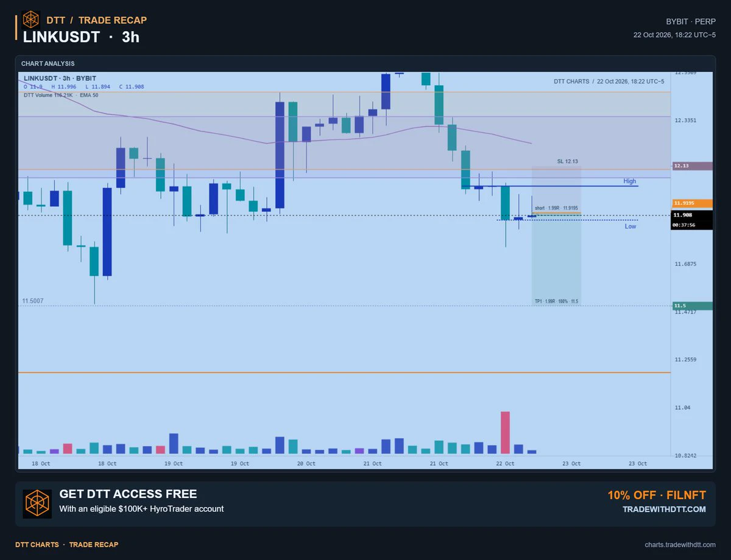This screenshot has width=731, height=560.
Task: Click the tall pink volume bar
Action: tap(505, 433)
